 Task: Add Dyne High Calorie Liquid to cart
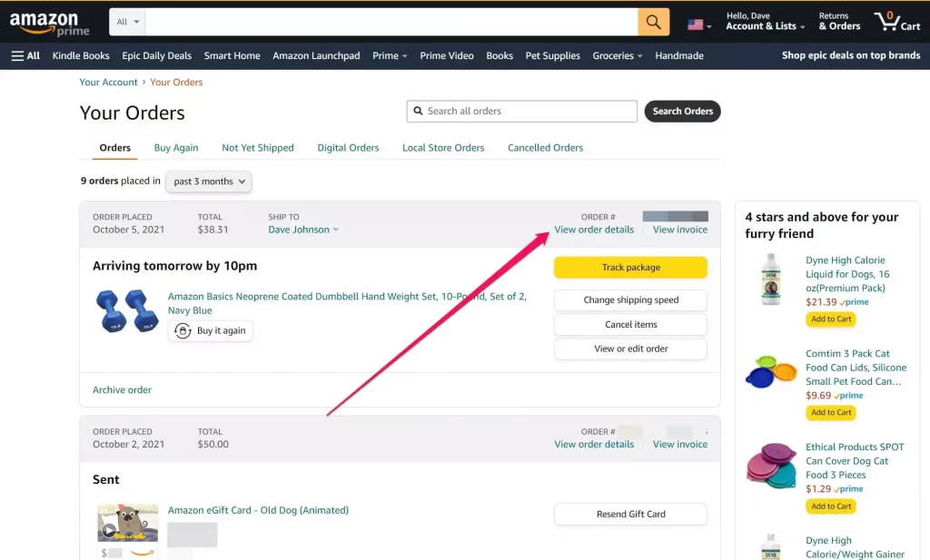tap(831, 319)
